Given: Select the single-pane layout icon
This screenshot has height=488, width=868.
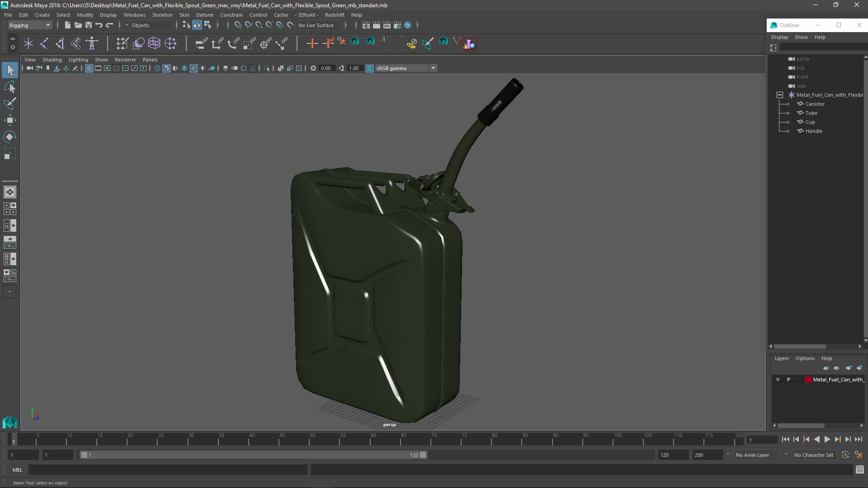Looking at the screenshot, I should tap(10, 192).
